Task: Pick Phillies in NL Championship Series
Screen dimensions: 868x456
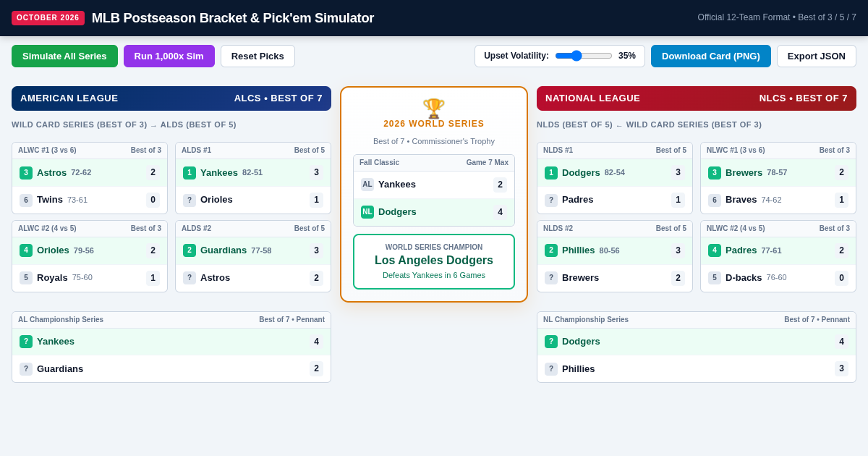Action: click(x=697, y=369)
